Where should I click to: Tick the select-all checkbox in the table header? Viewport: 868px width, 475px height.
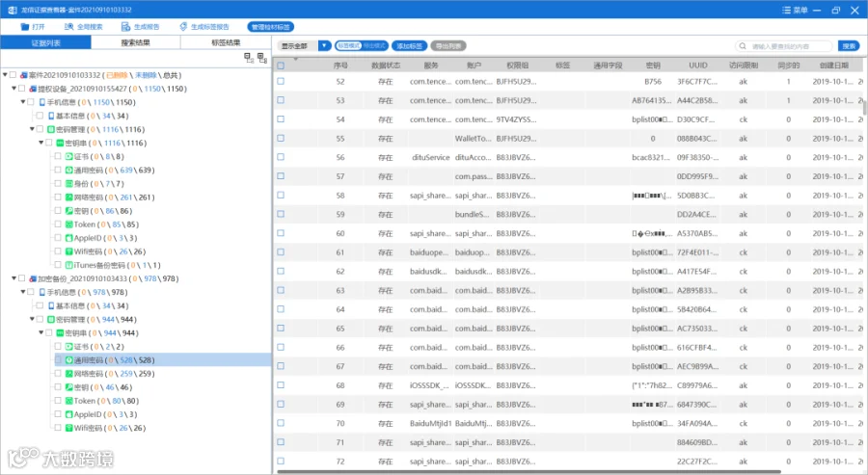tap(281, 66)
